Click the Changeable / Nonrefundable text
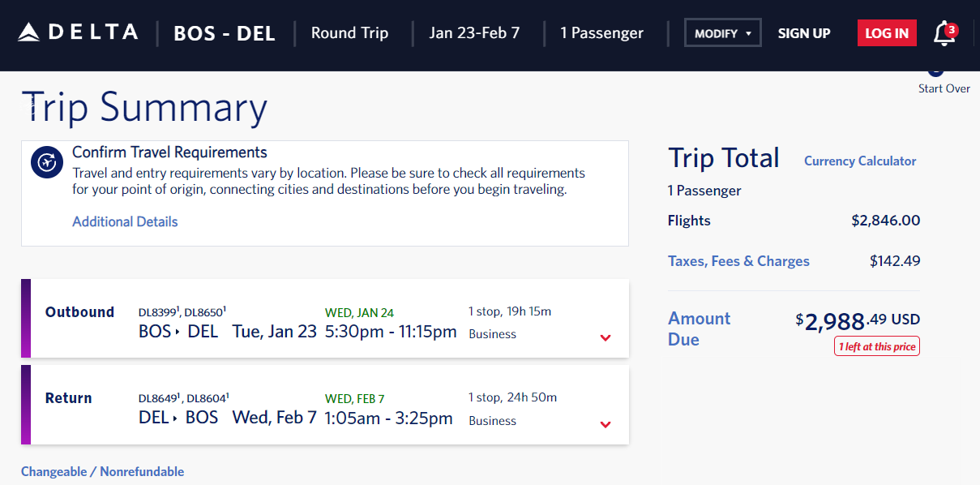The height and width of the screenshot is (485, 980). point(102,470)
